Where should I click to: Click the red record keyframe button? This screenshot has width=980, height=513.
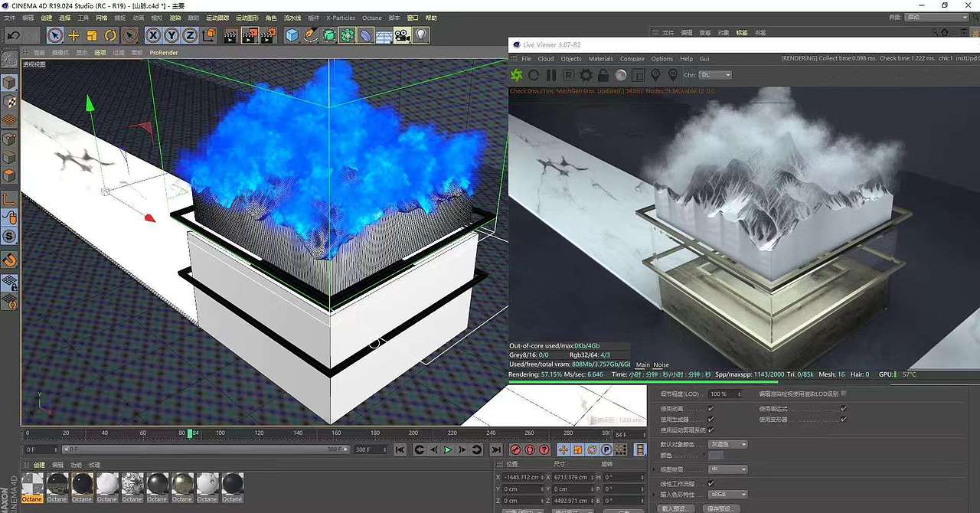516,449
